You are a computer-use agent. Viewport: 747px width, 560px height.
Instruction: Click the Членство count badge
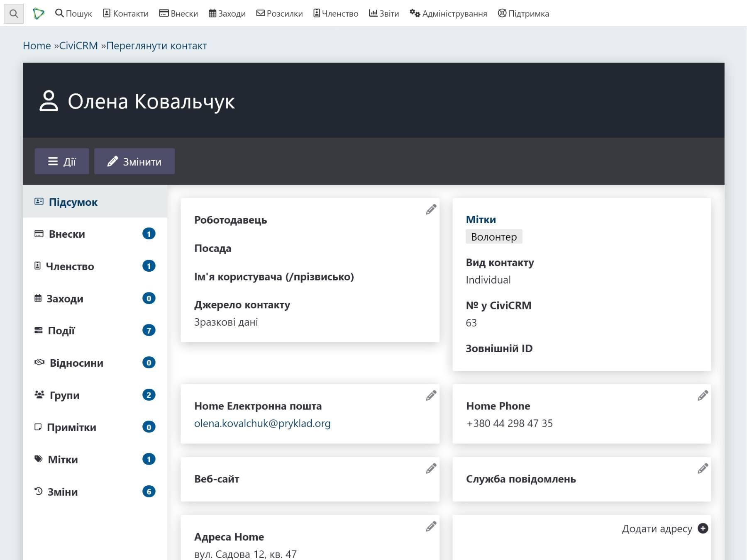click(x=149, y=266)
